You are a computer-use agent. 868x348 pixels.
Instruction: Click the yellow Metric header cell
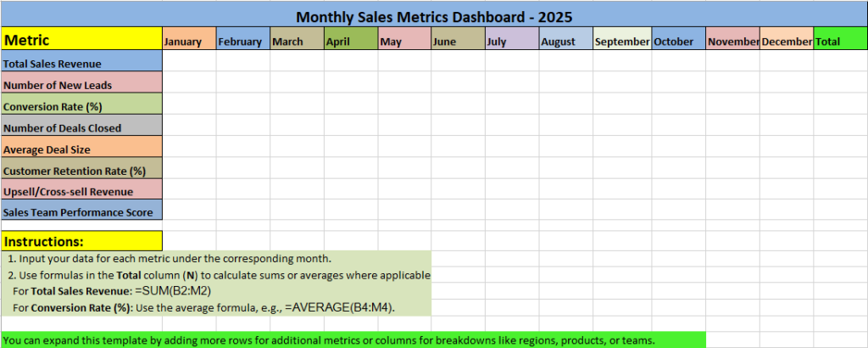pos(81,40)
